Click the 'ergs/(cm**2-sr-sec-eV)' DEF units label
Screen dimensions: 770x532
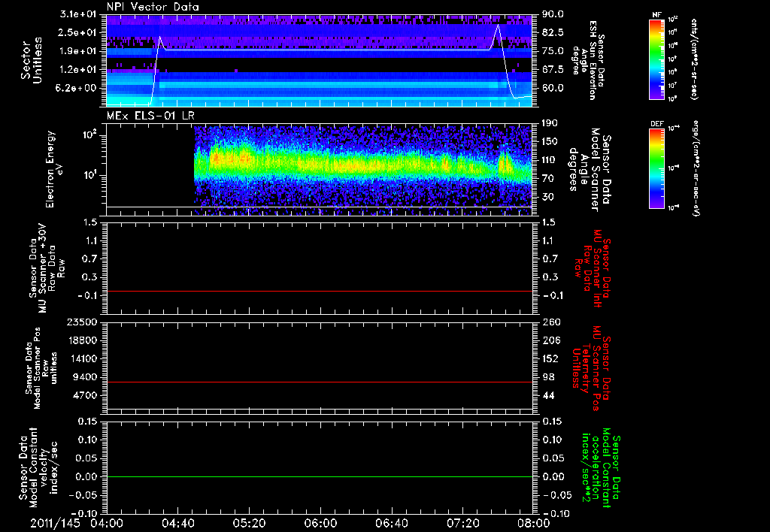point(695,168)
